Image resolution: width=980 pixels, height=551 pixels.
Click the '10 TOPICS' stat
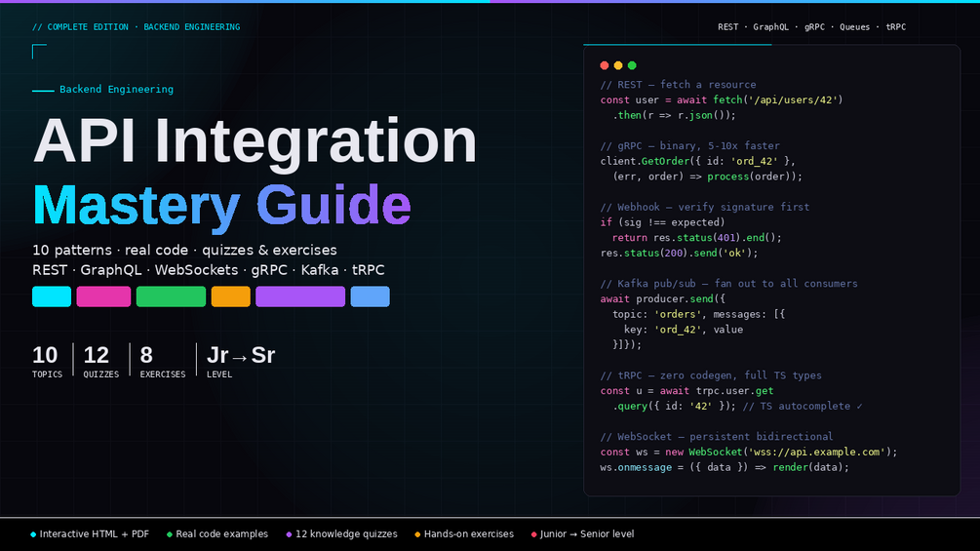tap(48, 361)
